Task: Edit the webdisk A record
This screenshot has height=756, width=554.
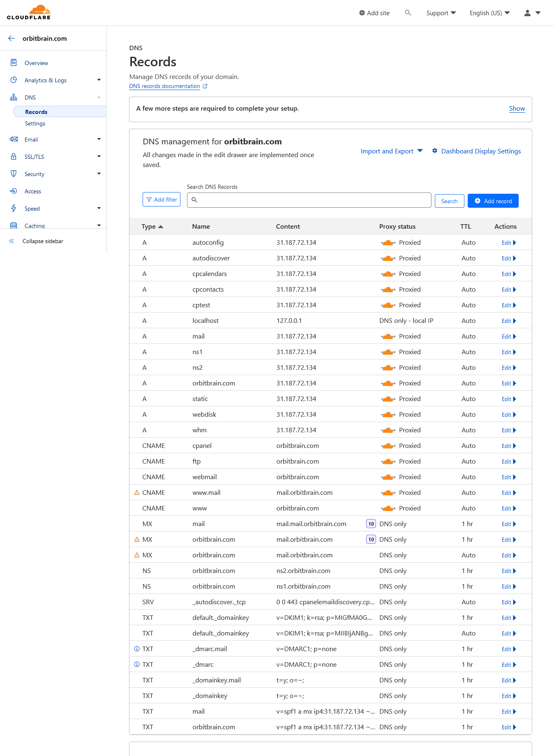Action: click(509, 415)
